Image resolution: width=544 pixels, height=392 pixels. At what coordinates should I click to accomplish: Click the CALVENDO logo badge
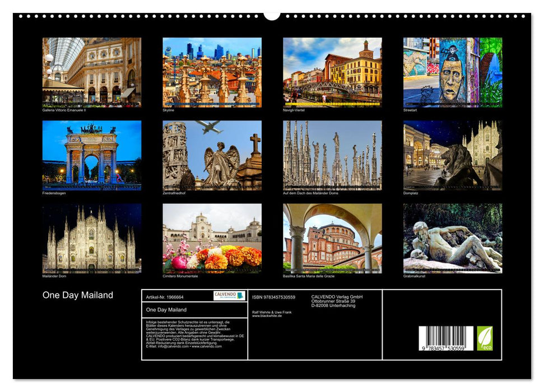[x=229, y=296]
